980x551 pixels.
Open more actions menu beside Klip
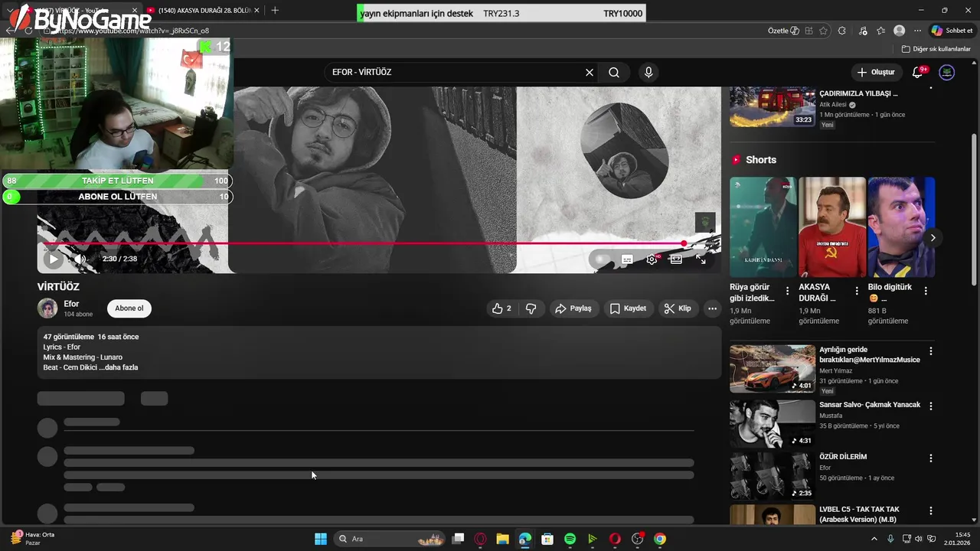(712, 308)
